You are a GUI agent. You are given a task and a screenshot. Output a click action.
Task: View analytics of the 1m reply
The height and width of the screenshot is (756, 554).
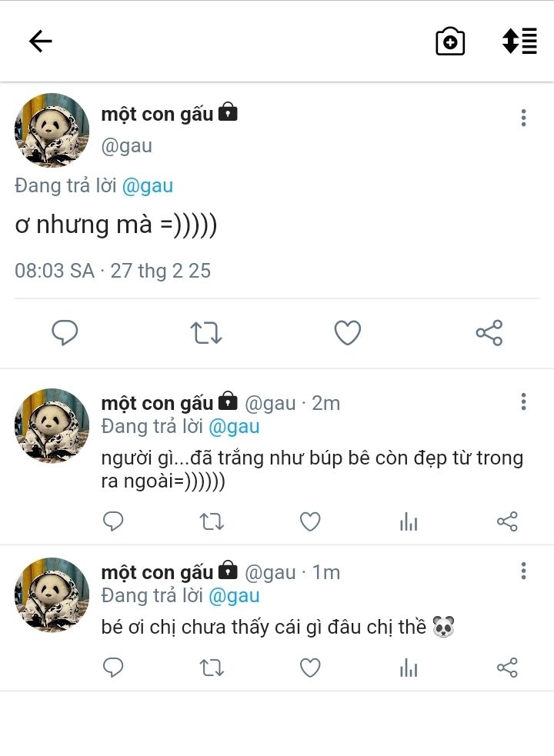pos(409,668)
